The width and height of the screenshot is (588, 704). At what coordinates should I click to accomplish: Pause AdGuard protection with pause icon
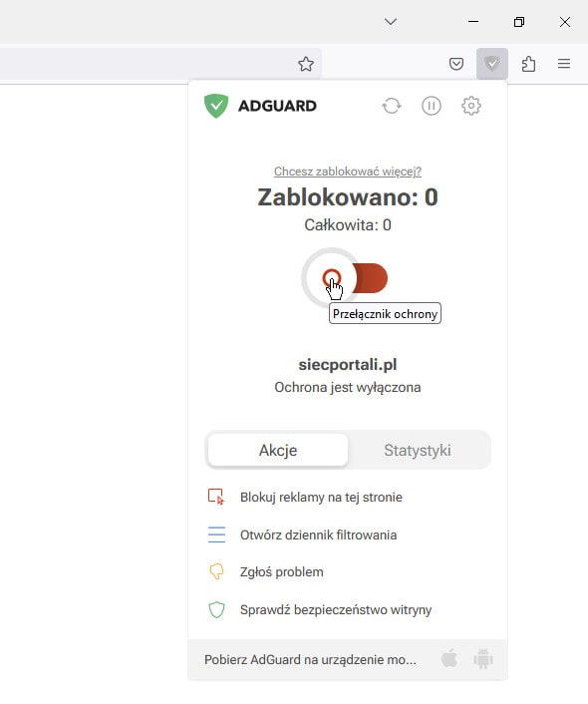click(432, 106)
